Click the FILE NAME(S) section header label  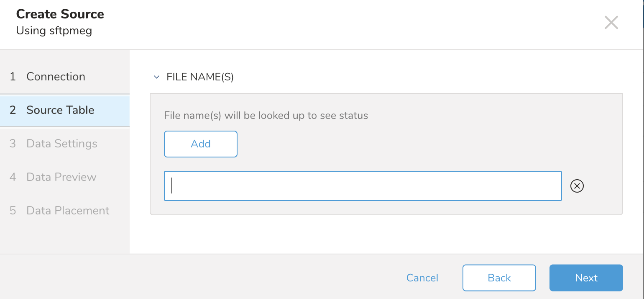(x=200, y=77)
